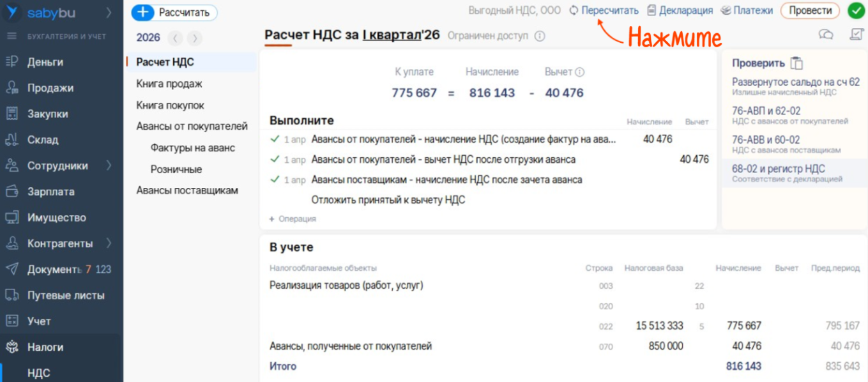Expand the Контрагенты sidebar section

click(x=109, y=243)
